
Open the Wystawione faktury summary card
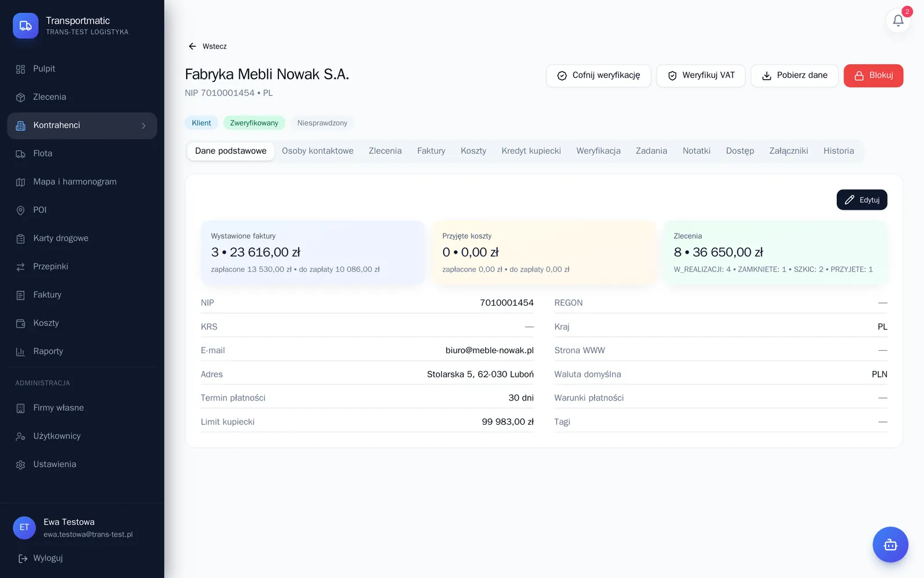[x=312, y=253]
